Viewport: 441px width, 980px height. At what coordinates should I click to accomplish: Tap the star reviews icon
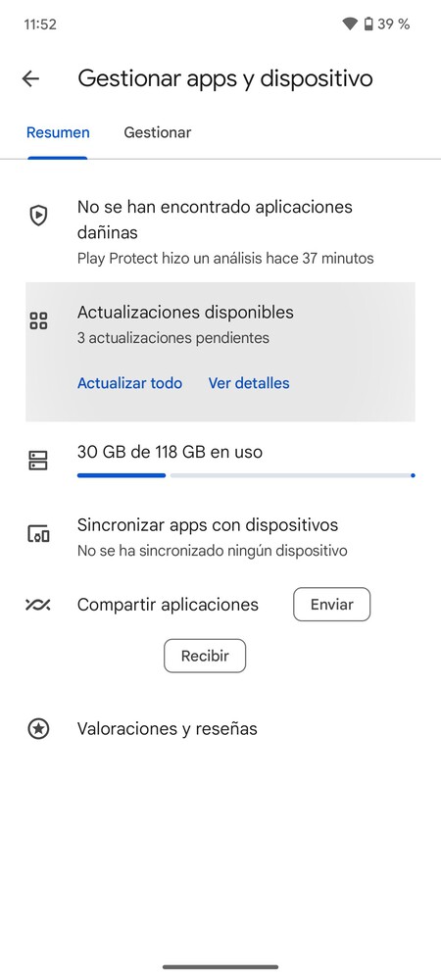(x=39, y=729)
